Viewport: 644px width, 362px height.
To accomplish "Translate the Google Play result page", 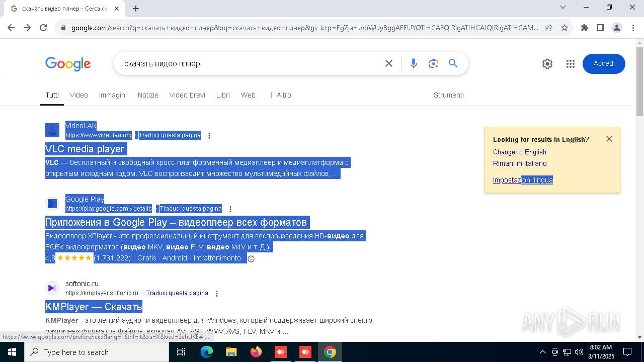I will (191, 209).
